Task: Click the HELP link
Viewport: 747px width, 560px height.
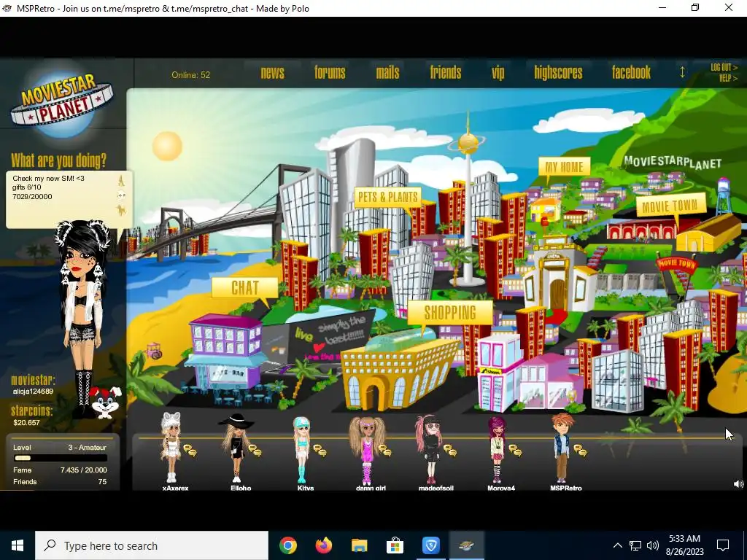Action: tap(728, 78)
